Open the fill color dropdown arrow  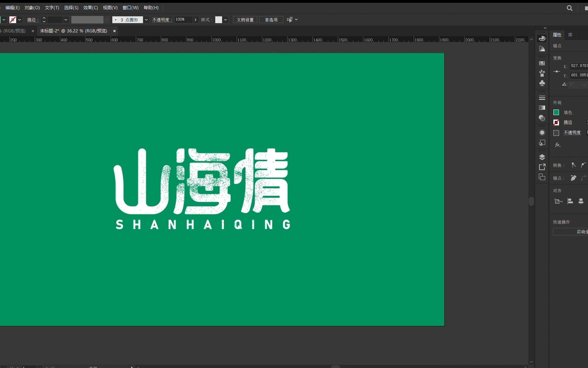coord(3,20)
